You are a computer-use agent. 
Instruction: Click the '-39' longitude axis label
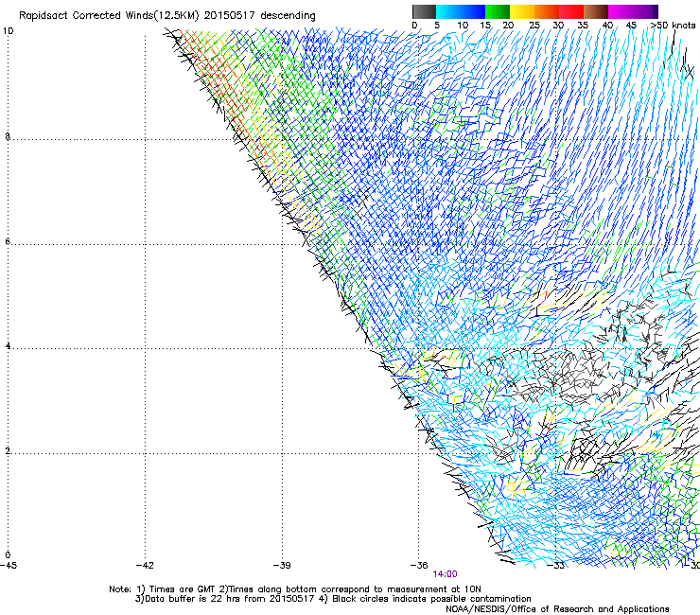coord(282,566)
